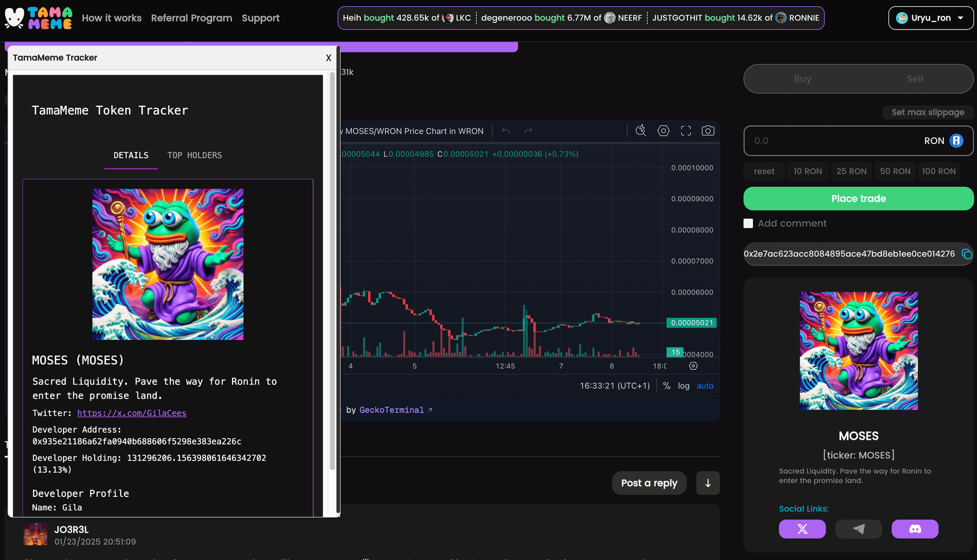
Task: Click Place trade button
Action: point(858,199)
